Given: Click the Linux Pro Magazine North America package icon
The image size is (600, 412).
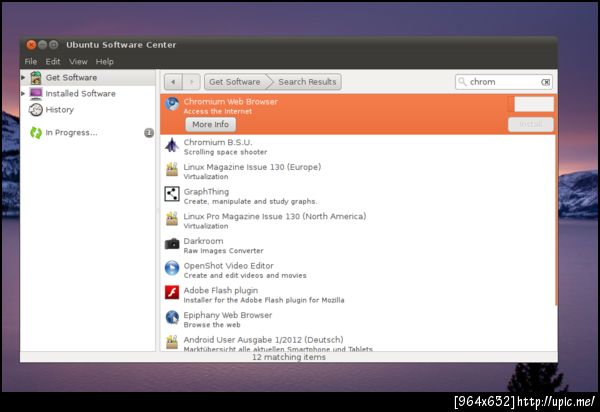Looking at the screenshot, I should pos(172,218).
